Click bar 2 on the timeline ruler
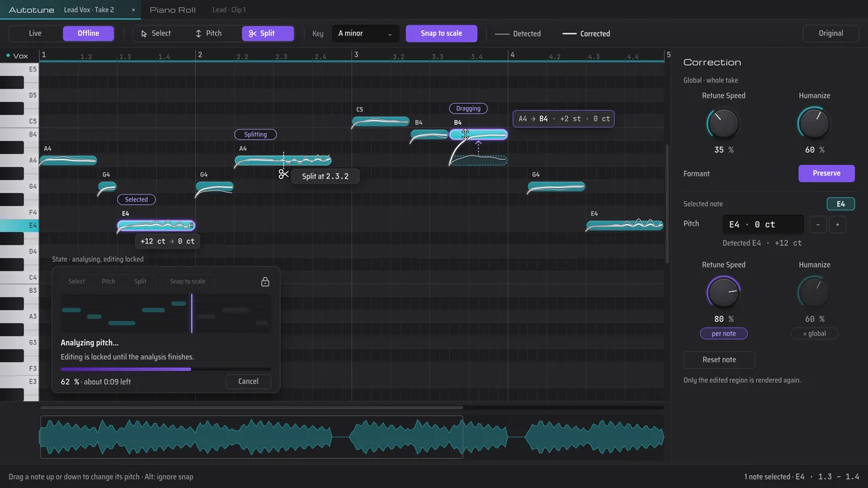Image resolution: width=868 pixels, height=488 pixels. 200,55
